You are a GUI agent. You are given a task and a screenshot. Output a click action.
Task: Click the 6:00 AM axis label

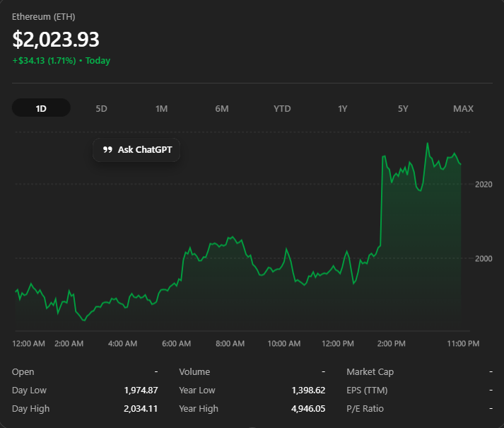176,344
